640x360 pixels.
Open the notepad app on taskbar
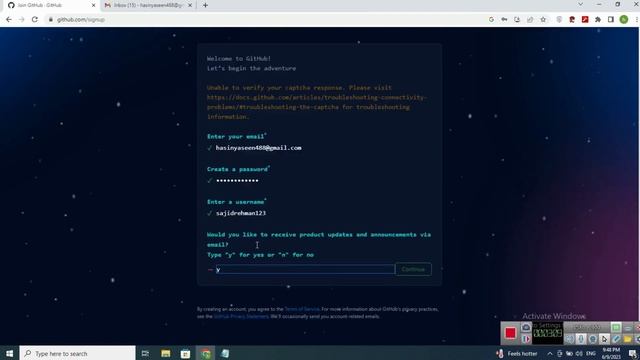(x=225, y=353)
